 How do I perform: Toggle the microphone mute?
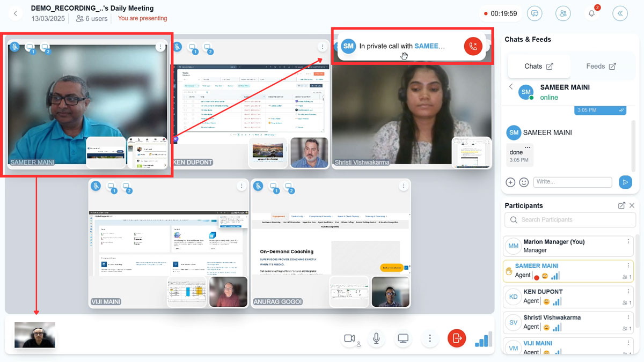(x=377, y=338)
